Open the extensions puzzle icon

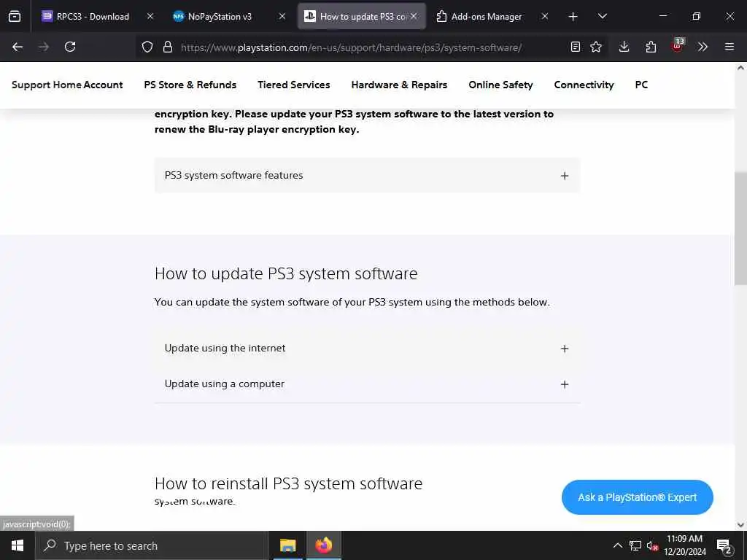(x=651, y=47)
